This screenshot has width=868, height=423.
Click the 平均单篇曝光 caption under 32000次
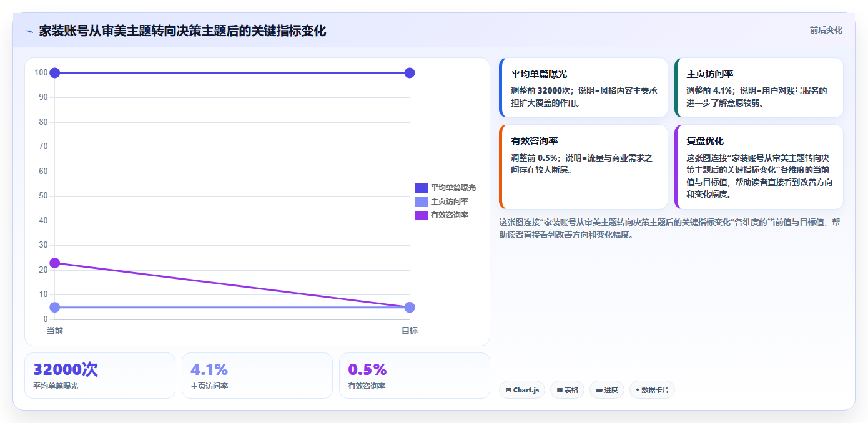[56, 386]
